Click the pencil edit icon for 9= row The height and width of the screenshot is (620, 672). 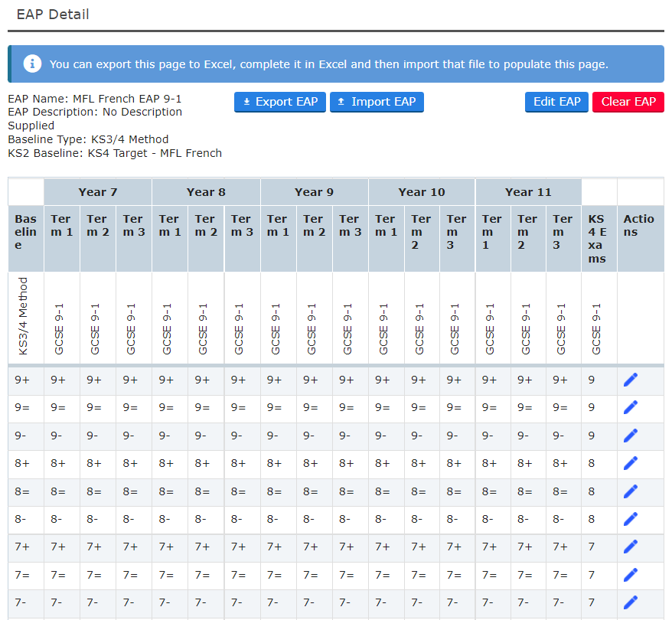[x=631, y=408]
